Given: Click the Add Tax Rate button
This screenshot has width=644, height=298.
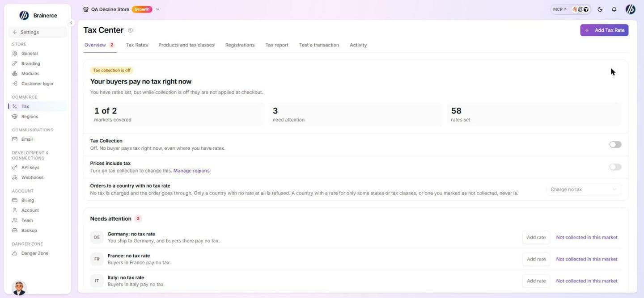Looking at the screenshot, I should pyautogui.click(x=604, y=30).
